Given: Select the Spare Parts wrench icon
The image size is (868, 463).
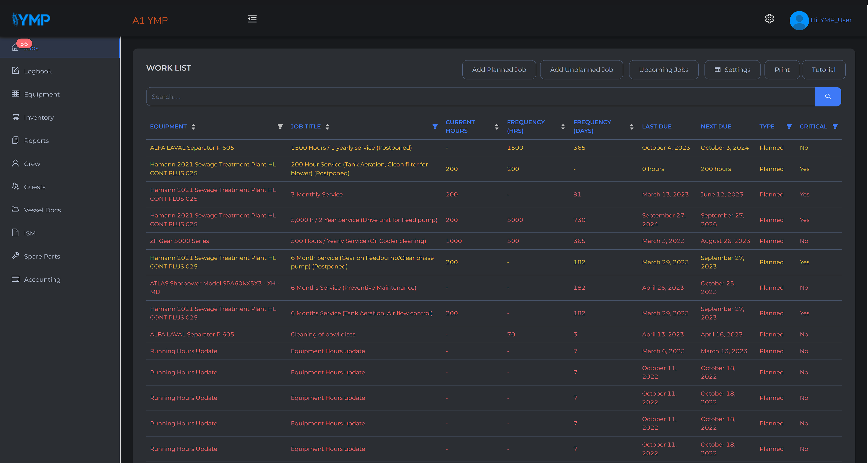Looking at the screenshot, I should [x=15, y=256].
